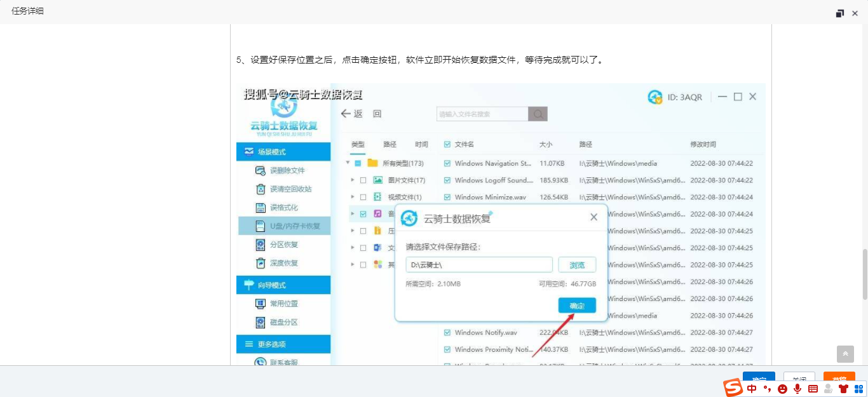Image resolution: width=868 pixels, height=397 pixels.
Task: Open the 场景模式 section header
Action: [x=283, y=152]
